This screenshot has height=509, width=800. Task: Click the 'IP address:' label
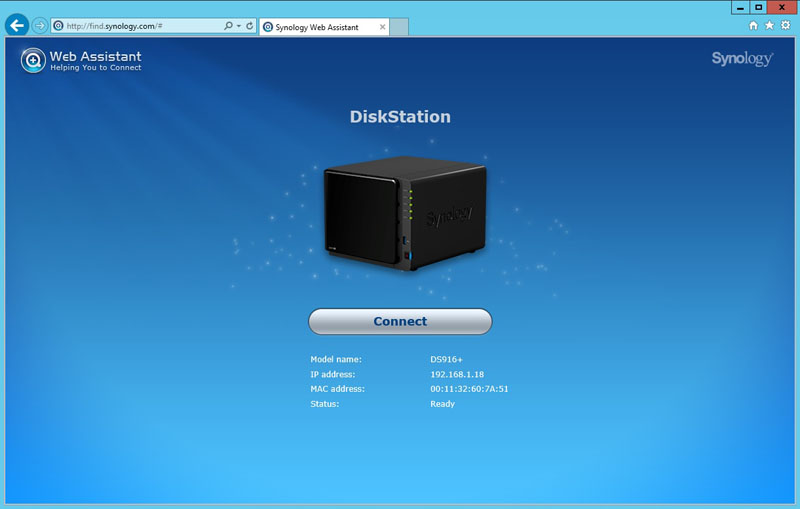(332, 374)
